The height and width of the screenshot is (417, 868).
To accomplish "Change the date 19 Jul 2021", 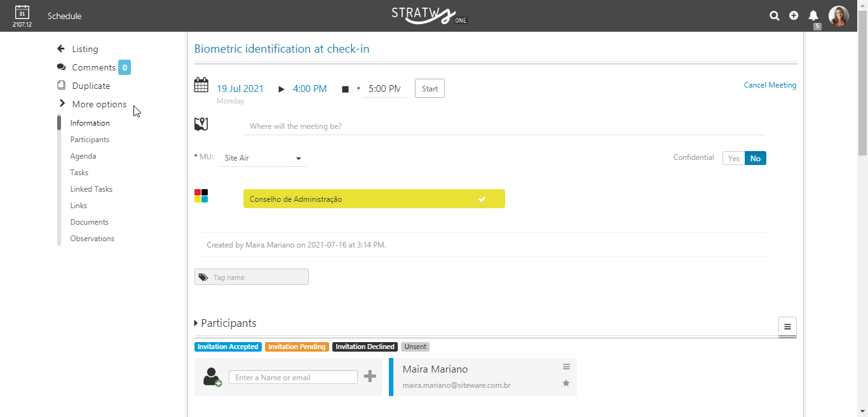I will point(240,89).
